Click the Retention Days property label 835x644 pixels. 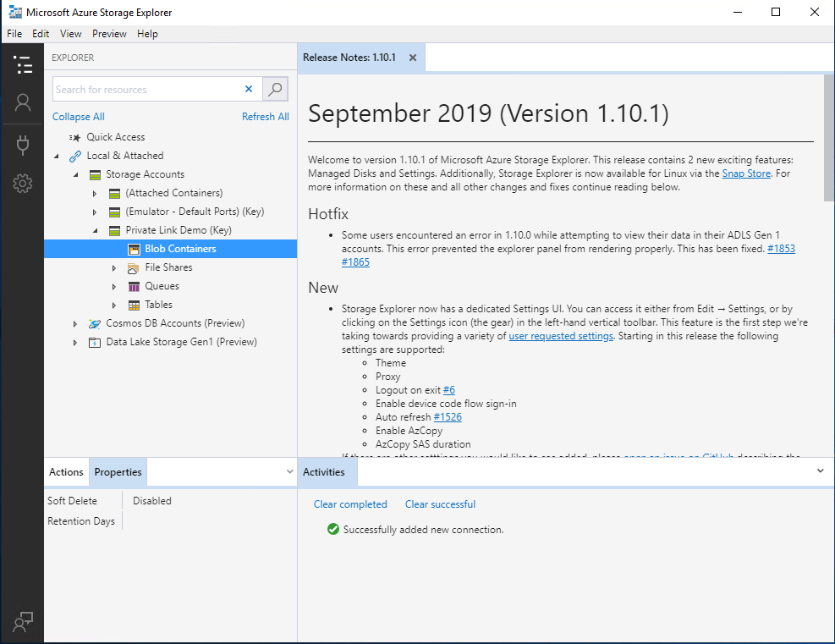tap(81, 521)
